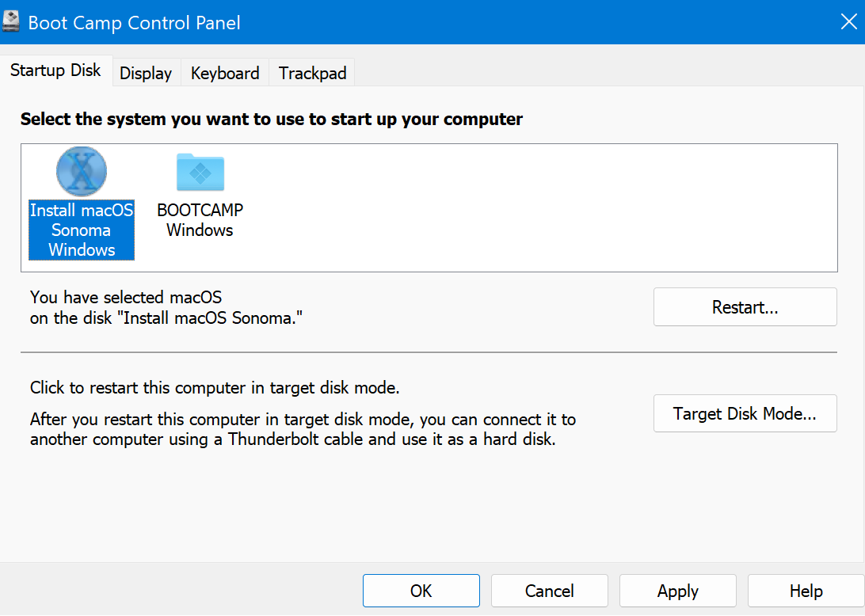
Task: Select the BOOTCAMP Windows folder icon
Action: [x=200, y=172]
